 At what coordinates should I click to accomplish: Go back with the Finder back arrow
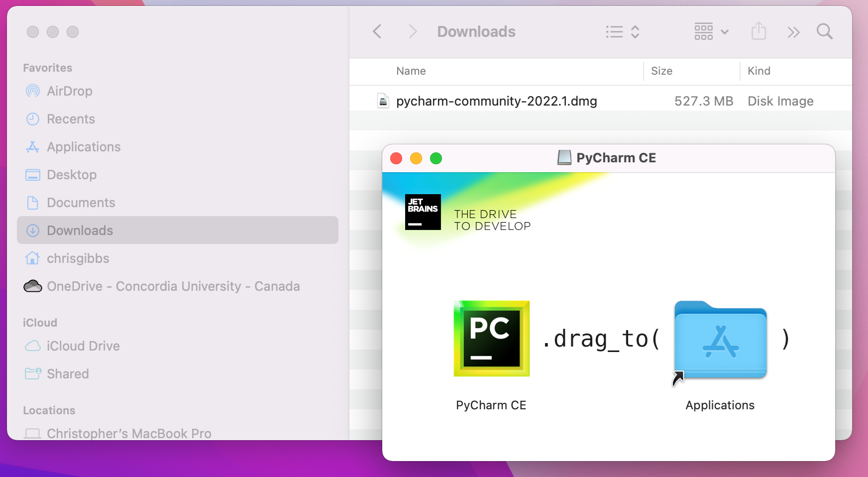[x=377, y=32]
